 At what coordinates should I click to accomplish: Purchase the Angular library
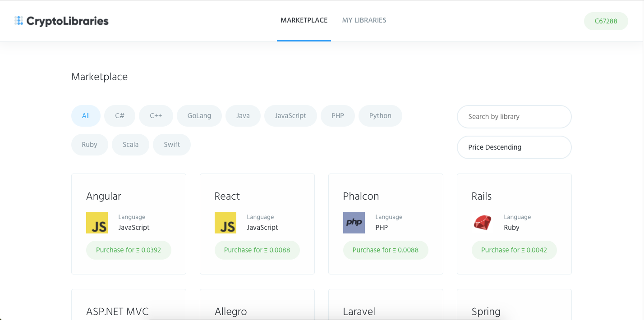point(129,250)
